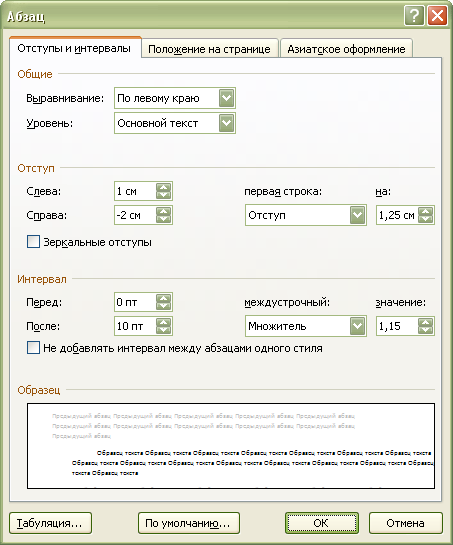
Task: Click the Справа field showing -2 см
Action: coord(135,215)
